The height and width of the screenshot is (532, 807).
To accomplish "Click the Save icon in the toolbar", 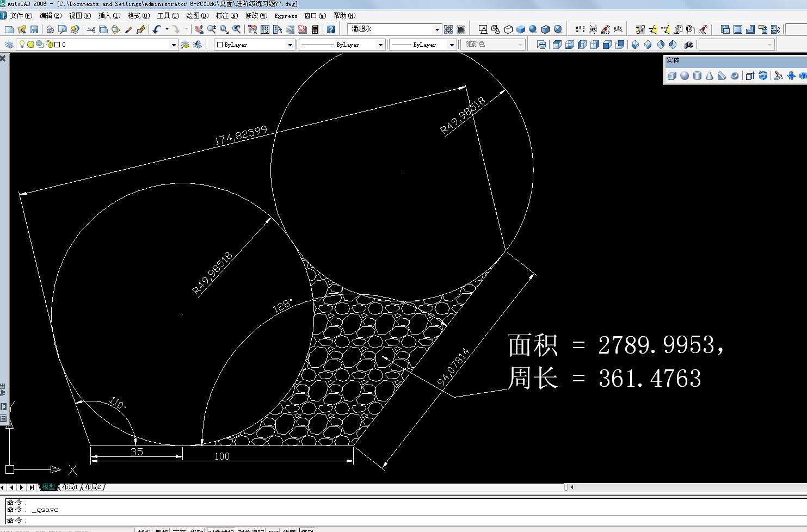I will (x=34, y=29).
